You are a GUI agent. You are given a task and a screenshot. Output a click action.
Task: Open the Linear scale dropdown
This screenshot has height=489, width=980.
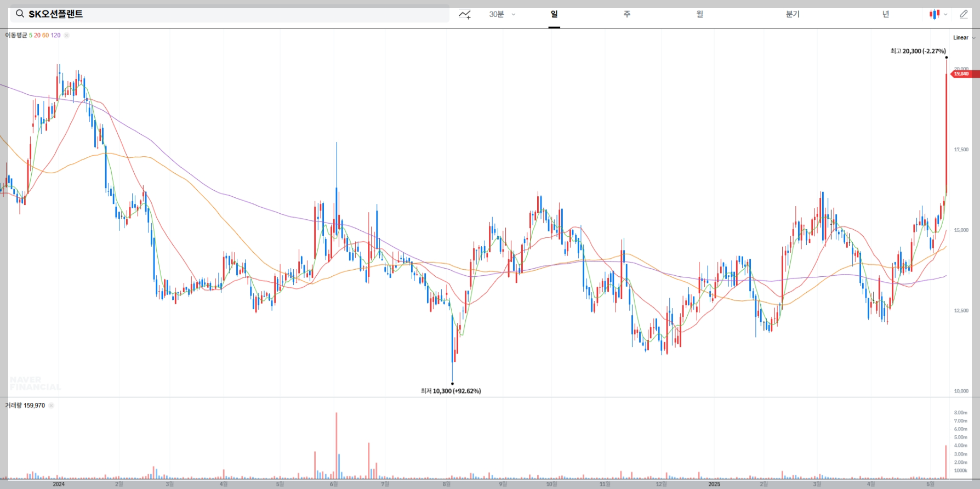964,38
